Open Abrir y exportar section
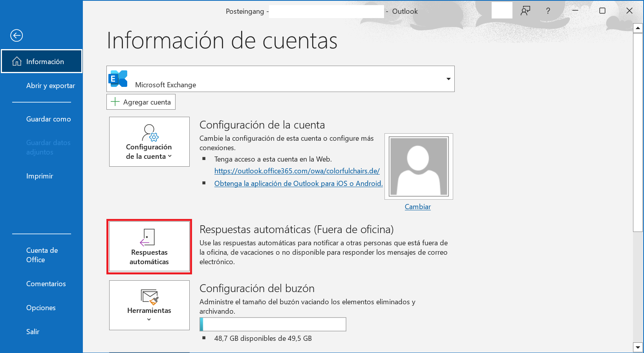Screen dimensions: 644x353 click(x=50, y=86)
